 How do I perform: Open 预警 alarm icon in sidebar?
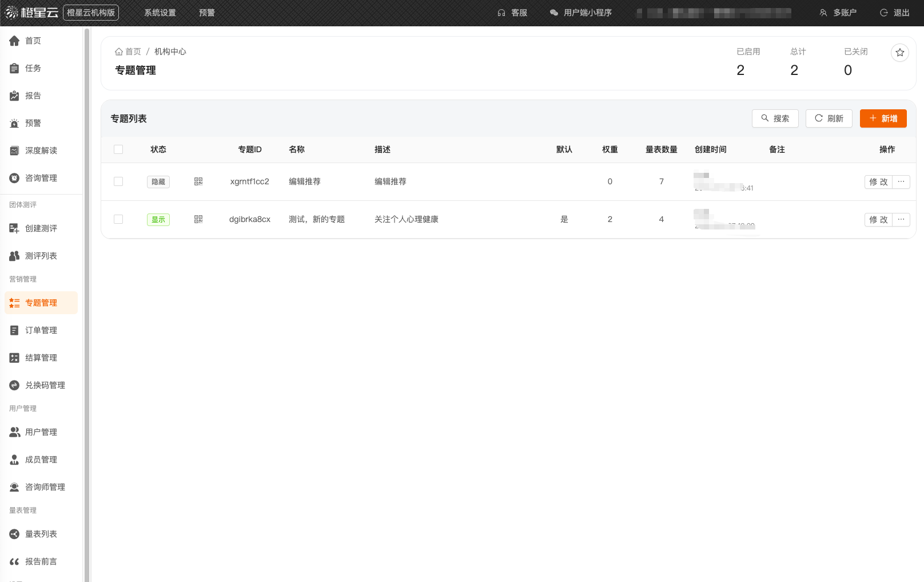(x=14, y=123)
